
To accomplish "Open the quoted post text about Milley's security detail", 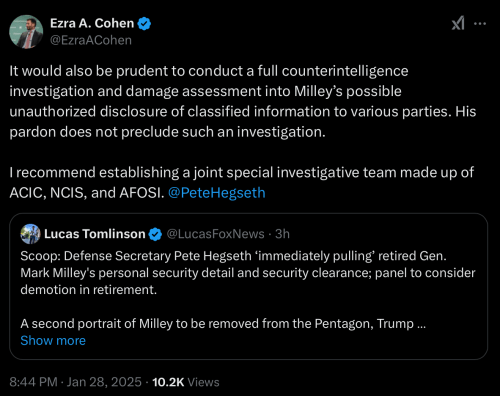I will pos(248,273).
